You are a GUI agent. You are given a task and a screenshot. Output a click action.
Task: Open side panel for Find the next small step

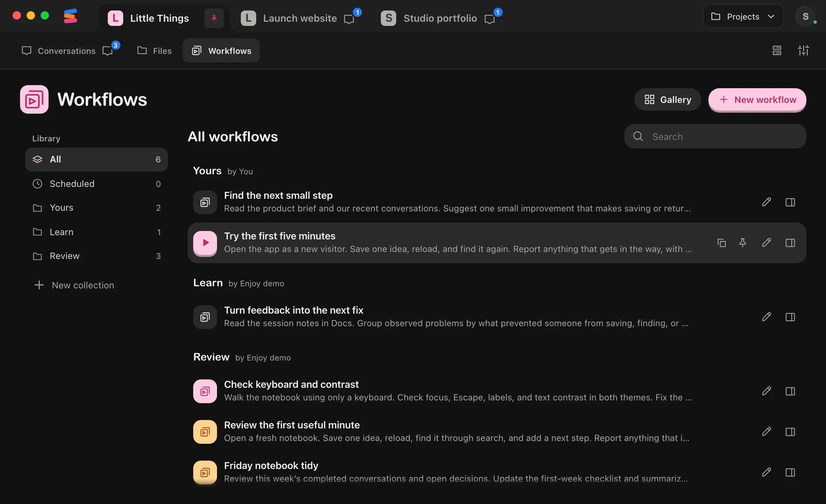[x=790, y=202]
